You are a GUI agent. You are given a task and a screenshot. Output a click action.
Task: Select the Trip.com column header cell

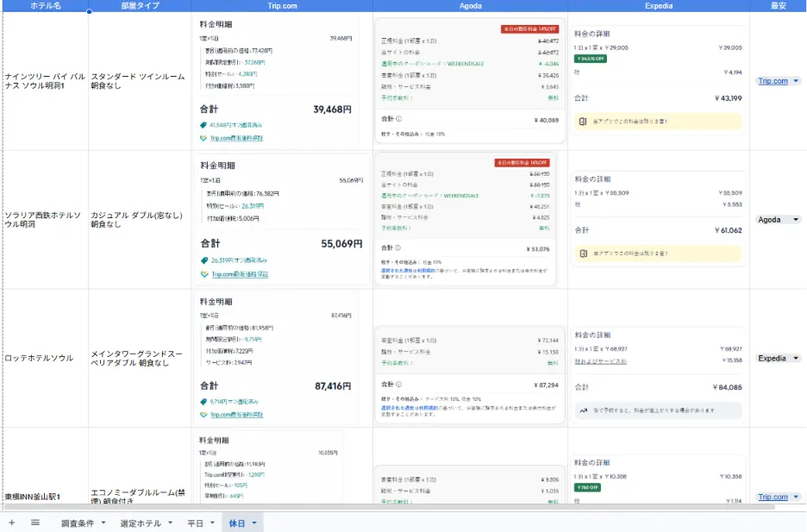coord(282,6)
